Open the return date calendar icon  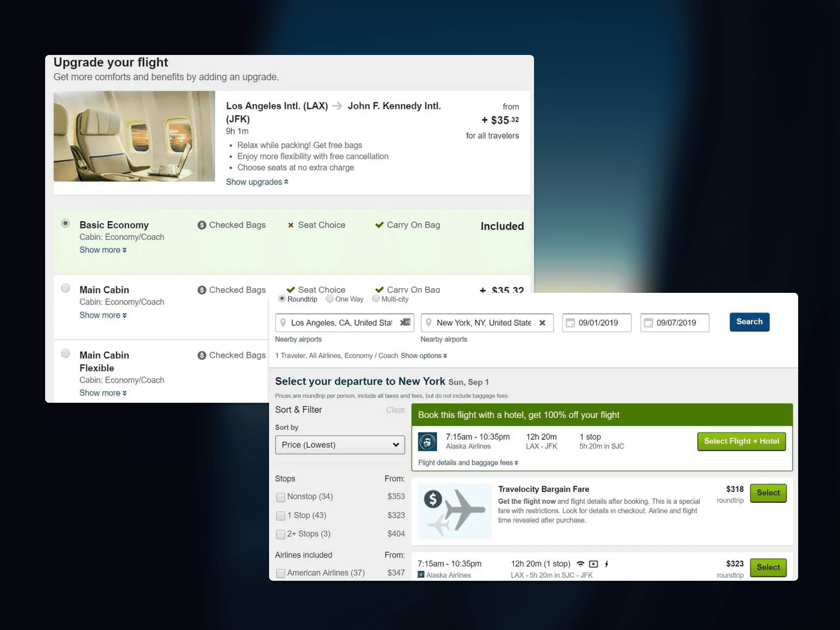(x=648, y=323)
